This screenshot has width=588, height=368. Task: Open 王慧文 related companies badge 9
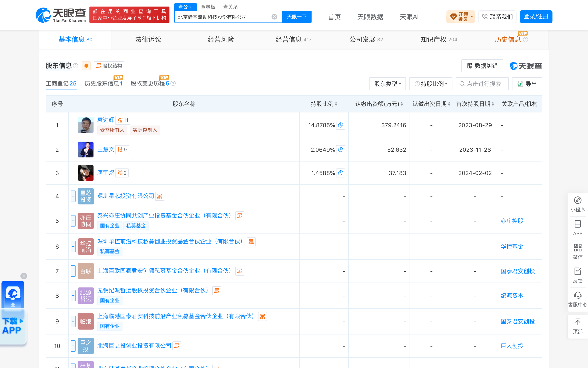click(122, 149)
